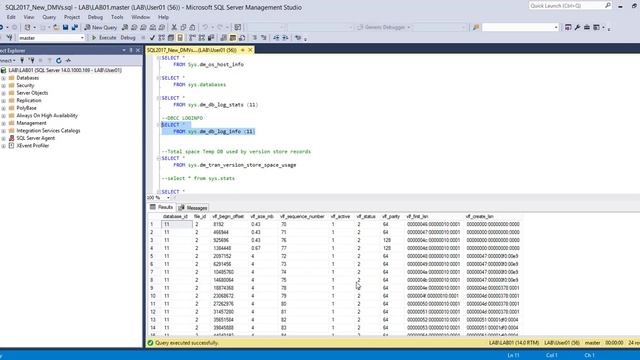Viewport: 640px width, 360px height.
Task: Select the Always On High Availability node
Action: pyautogui.click(x=47, y=116)
